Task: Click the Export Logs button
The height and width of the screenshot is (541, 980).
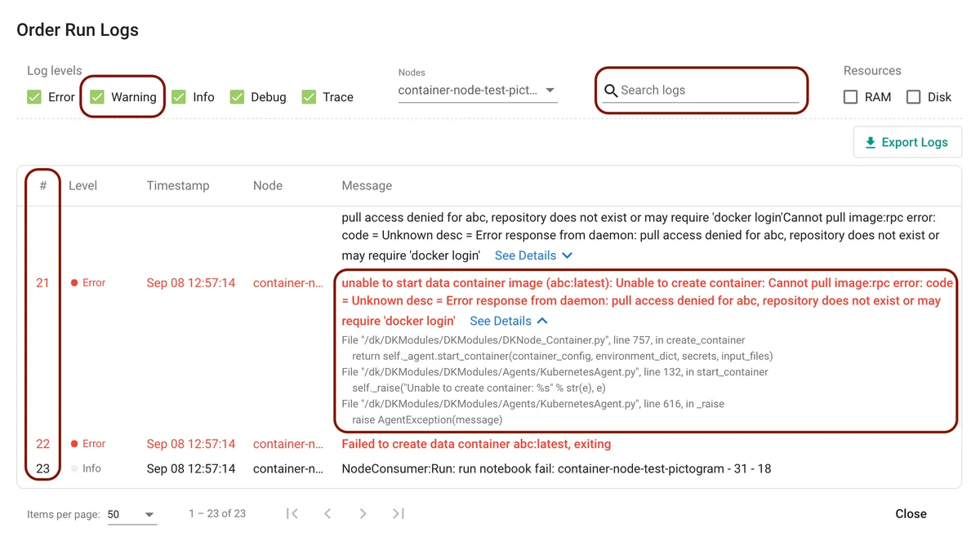Action: click(906, 142)
